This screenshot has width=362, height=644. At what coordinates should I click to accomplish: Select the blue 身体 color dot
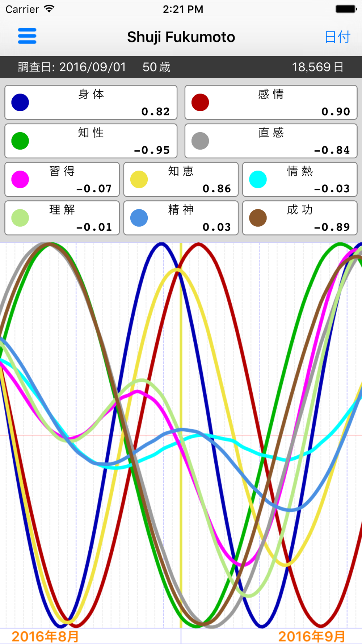pos(20,102)
